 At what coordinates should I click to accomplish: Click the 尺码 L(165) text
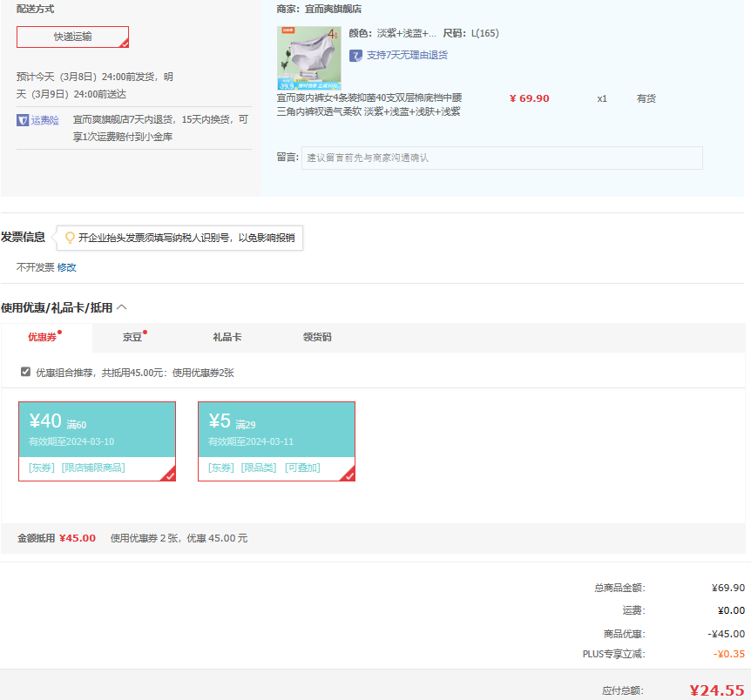pos(470,33)
